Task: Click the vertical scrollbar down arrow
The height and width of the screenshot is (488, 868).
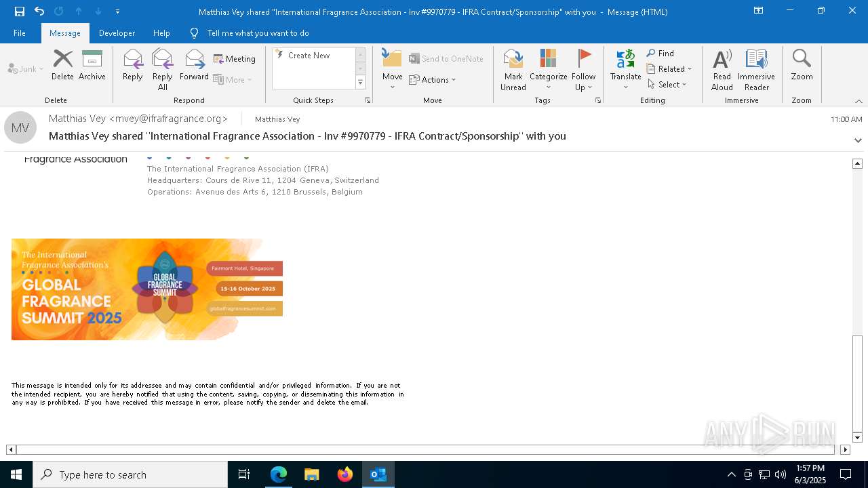Action: (857, 437)
